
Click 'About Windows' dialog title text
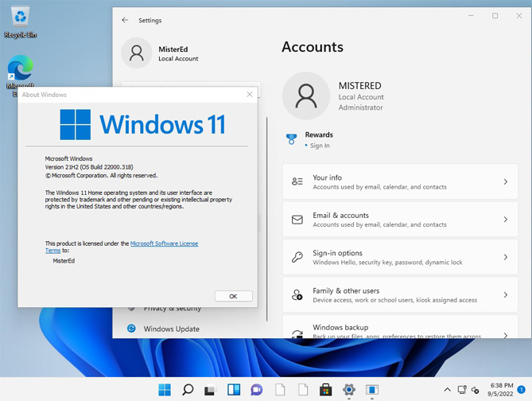44,95
